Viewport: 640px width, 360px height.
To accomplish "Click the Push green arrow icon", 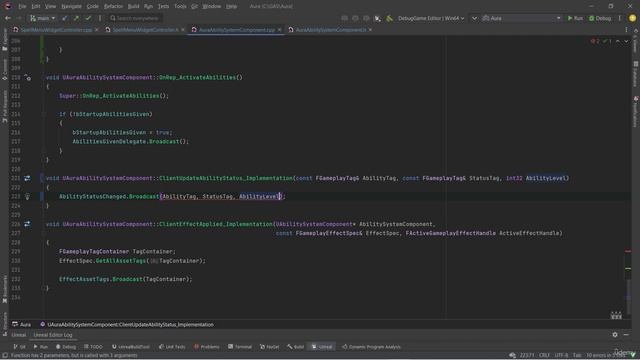I will click(76, 18).
